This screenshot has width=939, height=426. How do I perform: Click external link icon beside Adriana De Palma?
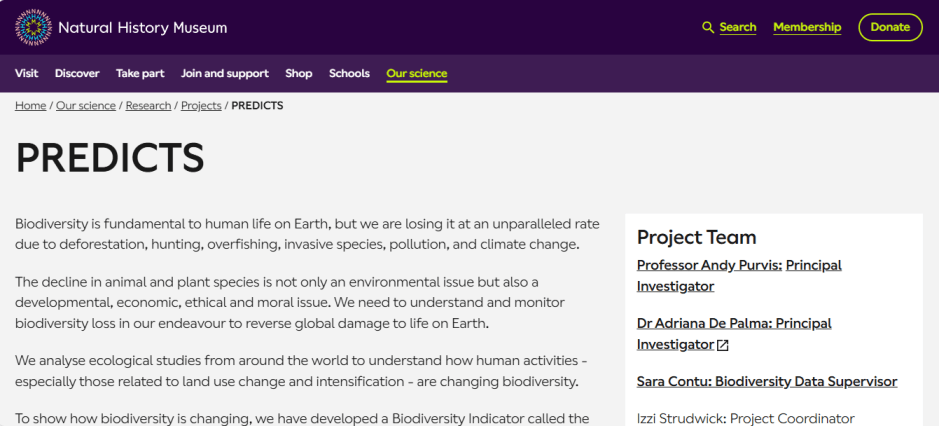[x=723, y=345]
